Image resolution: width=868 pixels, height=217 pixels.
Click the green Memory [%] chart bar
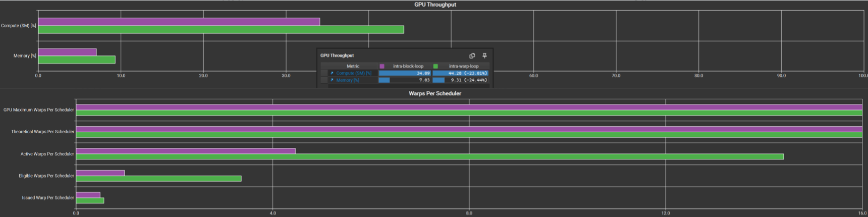tap(77, 60)
